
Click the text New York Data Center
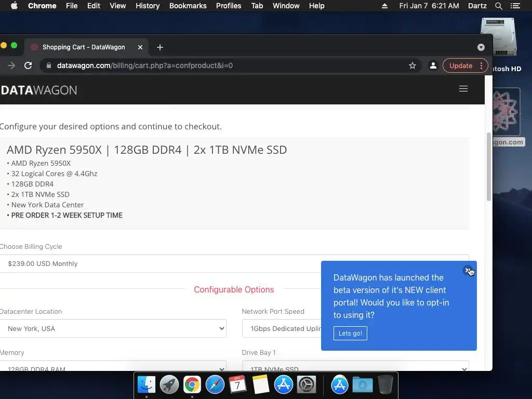click(x=47, y=205)
